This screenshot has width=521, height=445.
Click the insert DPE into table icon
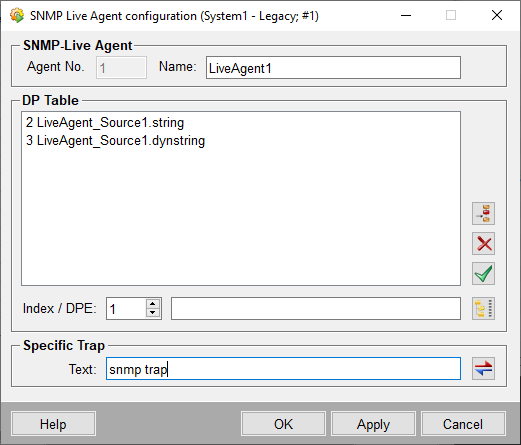(x=483, y=214)
